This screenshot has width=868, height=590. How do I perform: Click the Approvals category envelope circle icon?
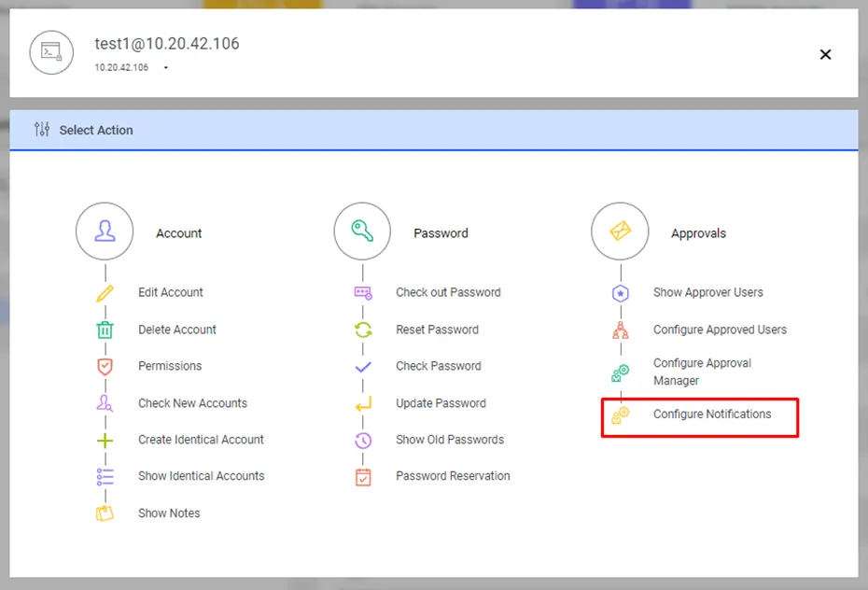(620, 232)
